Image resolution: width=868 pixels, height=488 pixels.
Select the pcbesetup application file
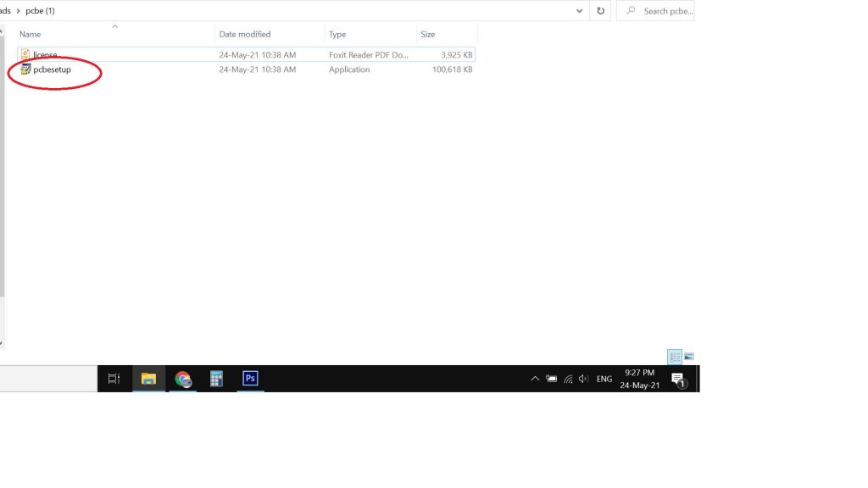click(x=51, y=69)
